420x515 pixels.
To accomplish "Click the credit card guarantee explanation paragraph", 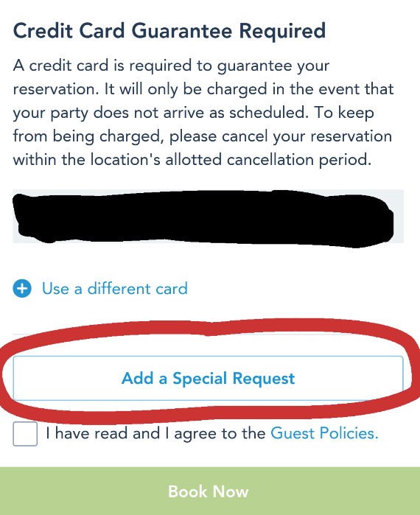I will pos(203,112).
